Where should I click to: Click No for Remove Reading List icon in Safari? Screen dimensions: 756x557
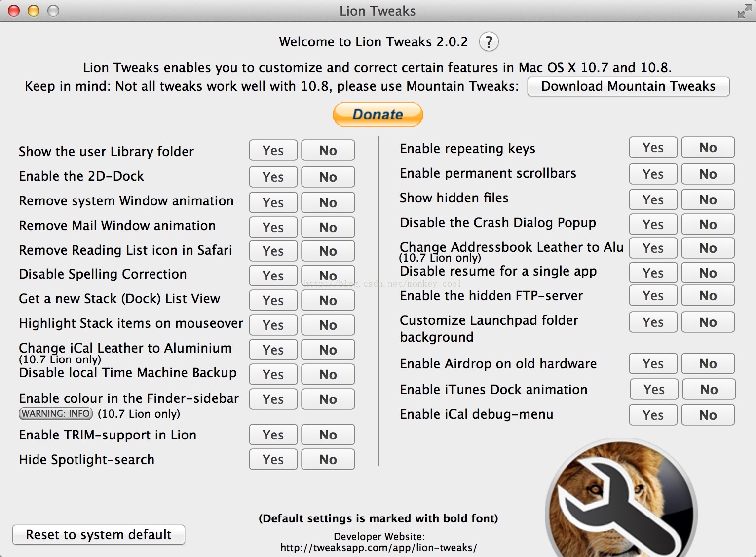click(x=328, y=251)
